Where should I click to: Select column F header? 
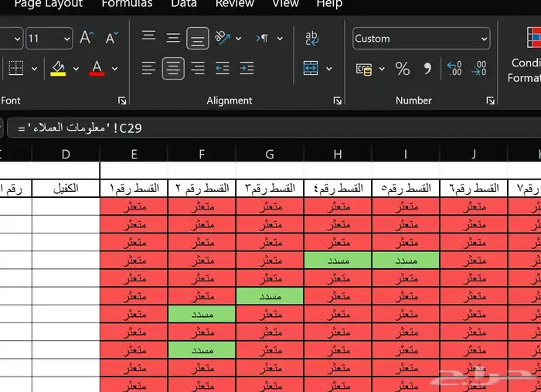click(x=202, y=154)
